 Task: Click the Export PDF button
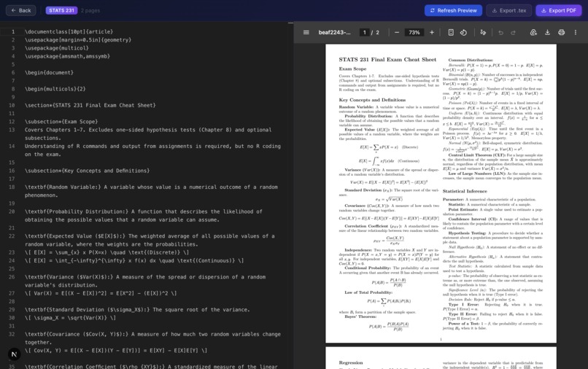point(558,10)
